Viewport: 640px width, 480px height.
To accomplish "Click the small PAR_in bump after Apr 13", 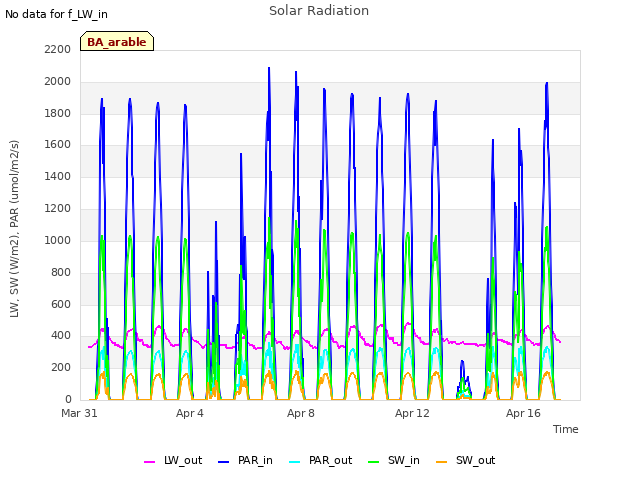I will point(462,362).
